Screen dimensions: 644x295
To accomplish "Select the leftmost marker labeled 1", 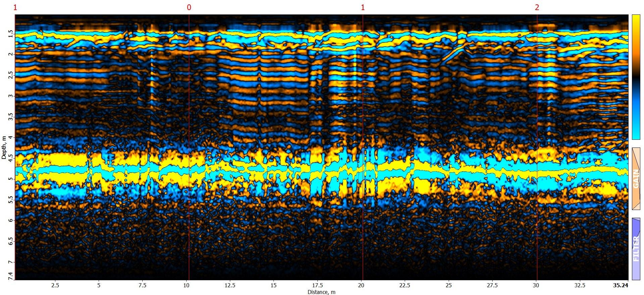I will coord(15,7).
